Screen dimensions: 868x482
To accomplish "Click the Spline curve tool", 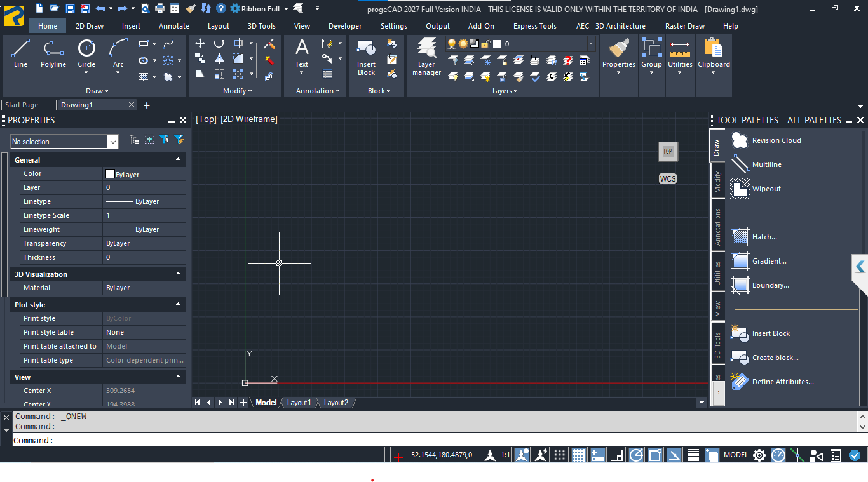I will coord(168,44).
